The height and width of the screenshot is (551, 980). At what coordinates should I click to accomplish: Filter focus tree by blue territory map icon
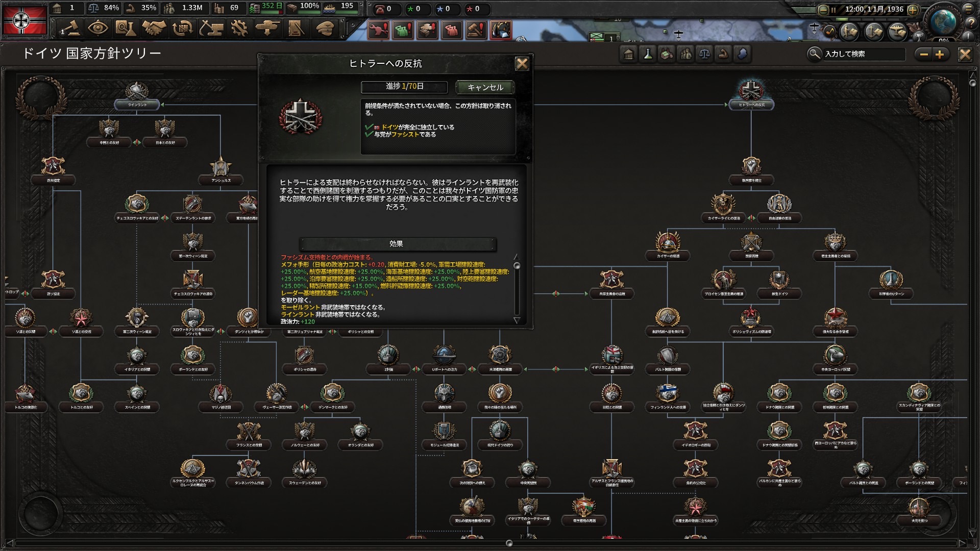742,54
